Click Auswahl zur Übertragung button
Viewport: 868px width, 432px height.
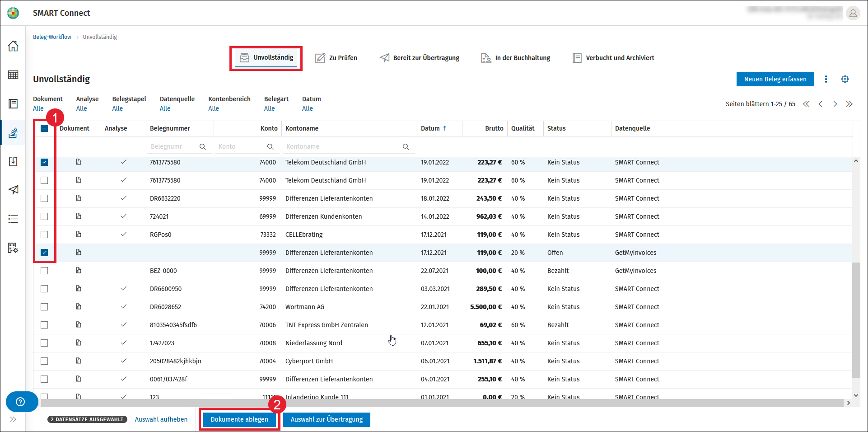[x=327, y=419]
